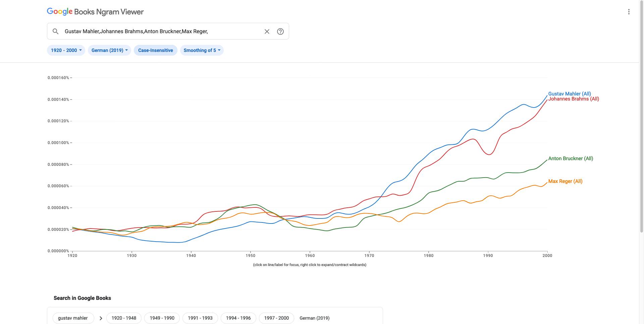Open the German (2019) corpus dropdown
The width and height of the screenshot is (644, 324).
pos(109,50)
